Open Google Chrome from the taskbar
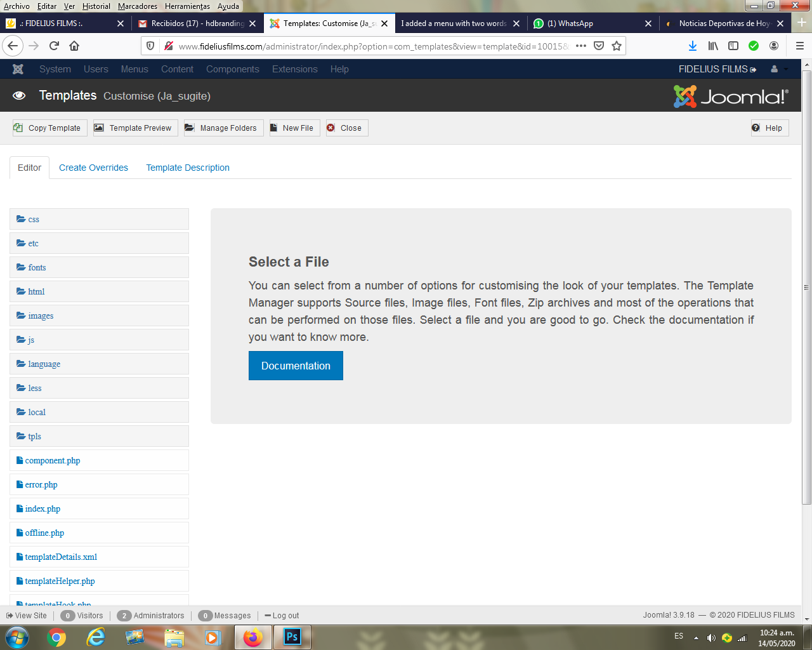 point(56,637)
